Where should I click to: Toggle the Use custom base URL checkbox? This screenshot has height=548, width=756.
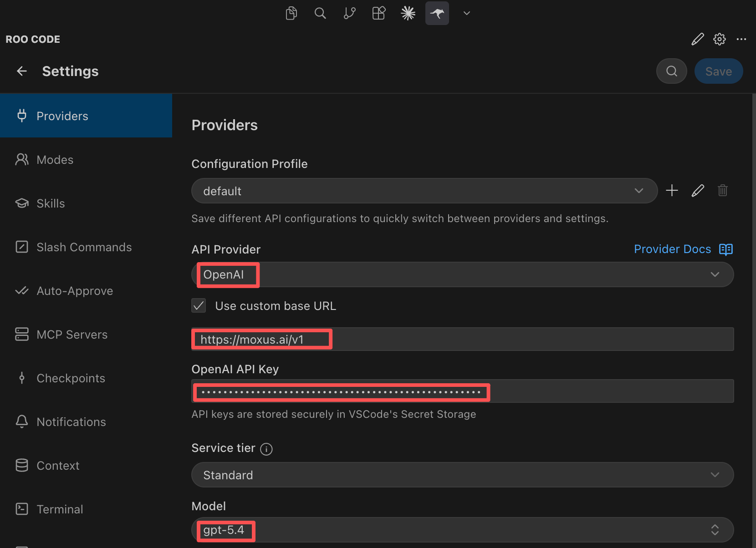pos(199,305)
